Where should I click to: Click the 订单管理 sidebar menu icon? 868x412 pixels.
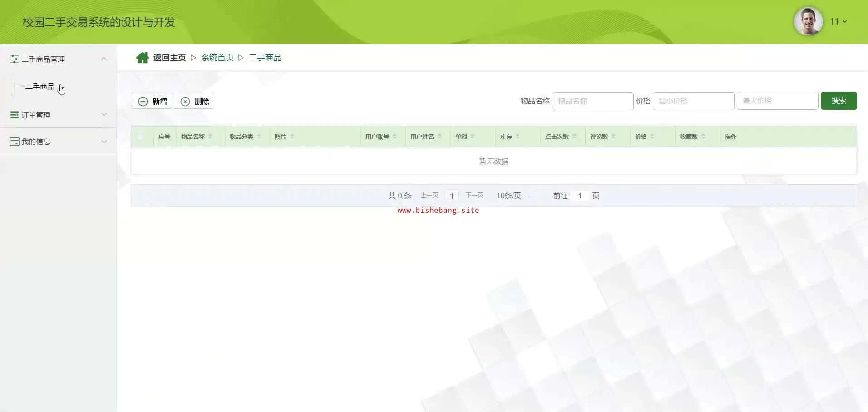pyautogui.click(x=15, y=115)
